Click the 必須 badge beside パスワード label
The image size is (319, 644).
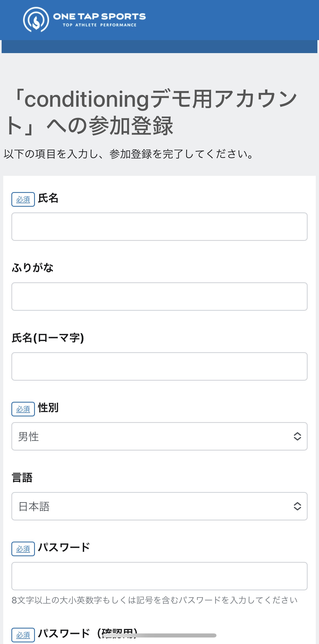coord(23,549)
